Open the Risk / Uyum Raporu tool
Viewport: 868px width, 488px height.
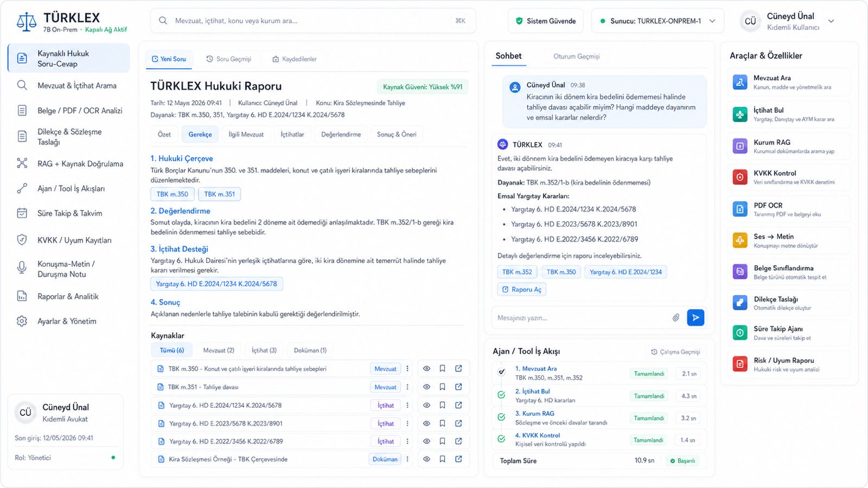click(x=789, y=364)
